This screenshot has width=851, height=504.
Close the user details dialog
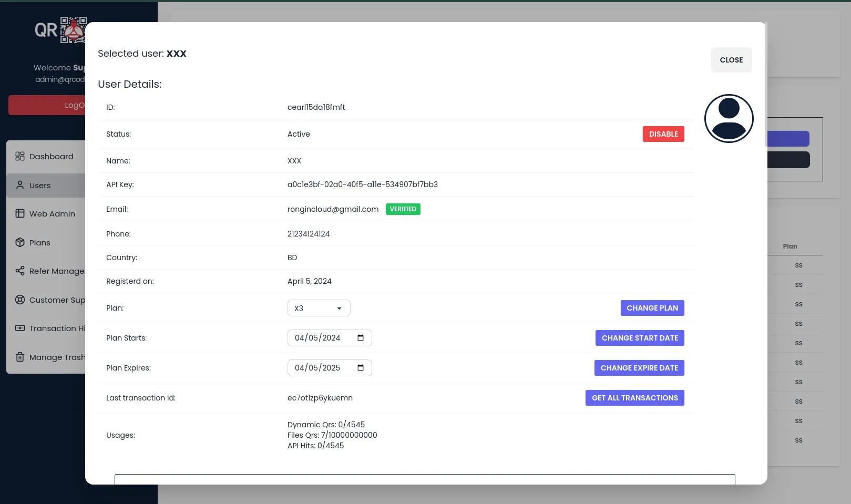click(731, 60)
